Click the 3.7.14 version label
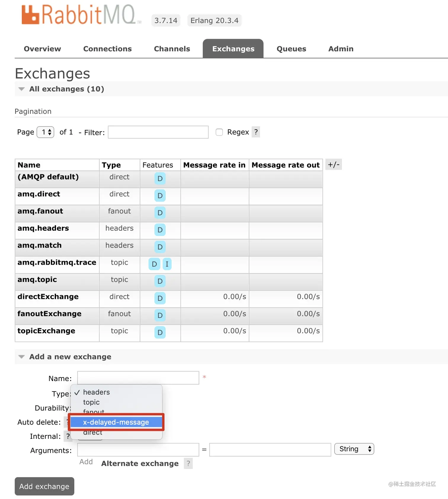The image size is (448, 499). coord(166,20)
